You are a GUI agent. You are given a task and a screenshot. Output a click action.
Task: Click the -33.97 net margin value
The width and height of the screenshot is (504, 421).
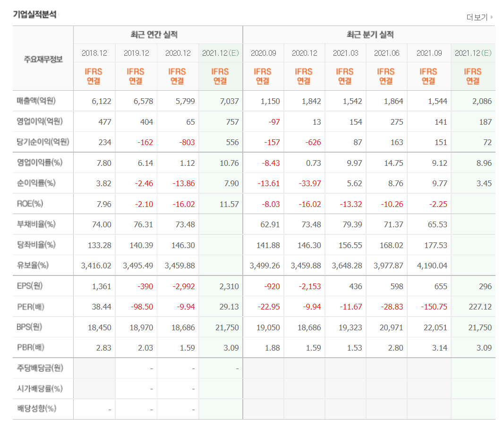(x=310, y=184)
